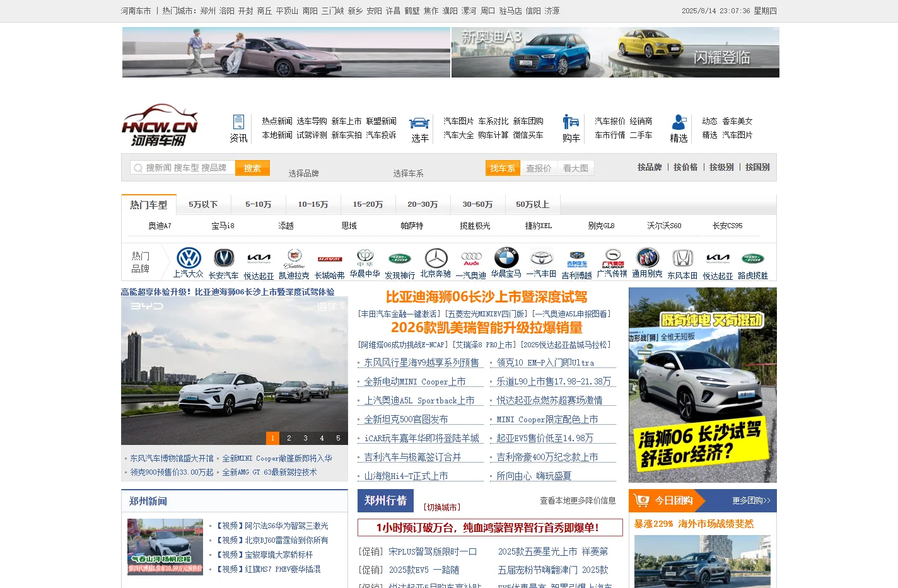
Task: Click the 切换城市 switch city link
Action: [441, 507]
